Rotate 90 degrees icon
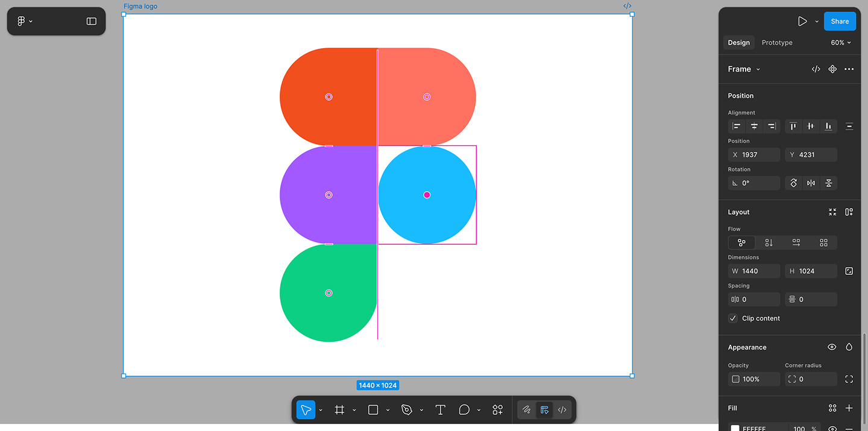 click(794, 183)
